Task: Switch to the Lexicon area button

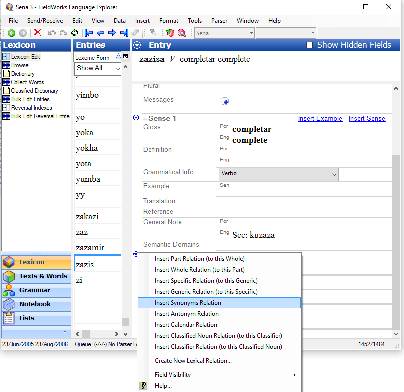Action: (36, 262)
